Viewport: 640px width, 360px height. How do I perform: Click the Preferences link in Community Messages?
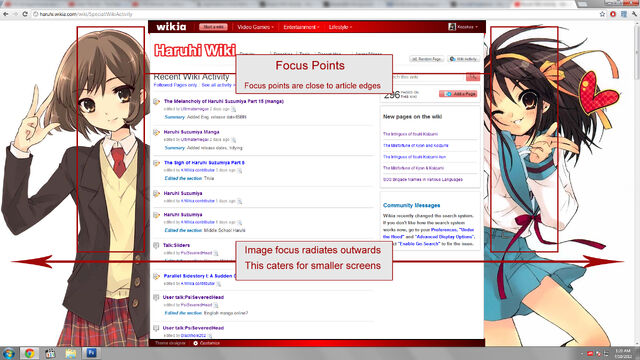coord(444,230)
